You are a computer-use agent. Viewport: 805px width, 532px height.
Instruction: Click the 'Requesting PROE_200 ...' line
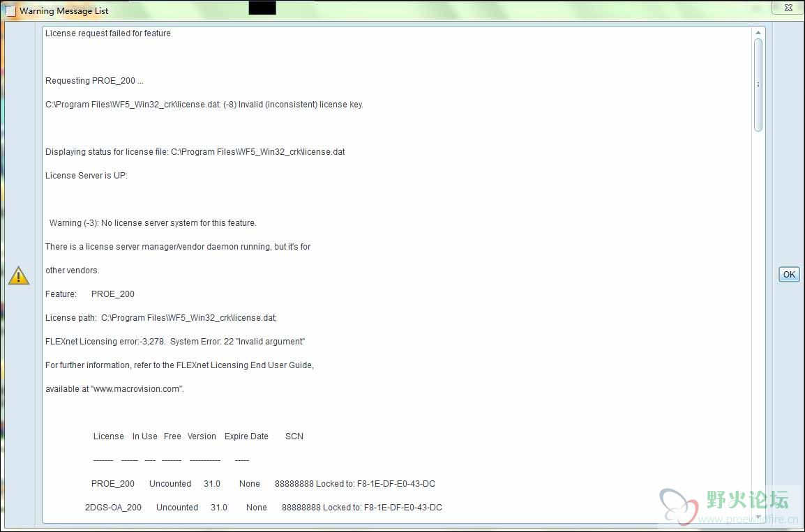94,81
